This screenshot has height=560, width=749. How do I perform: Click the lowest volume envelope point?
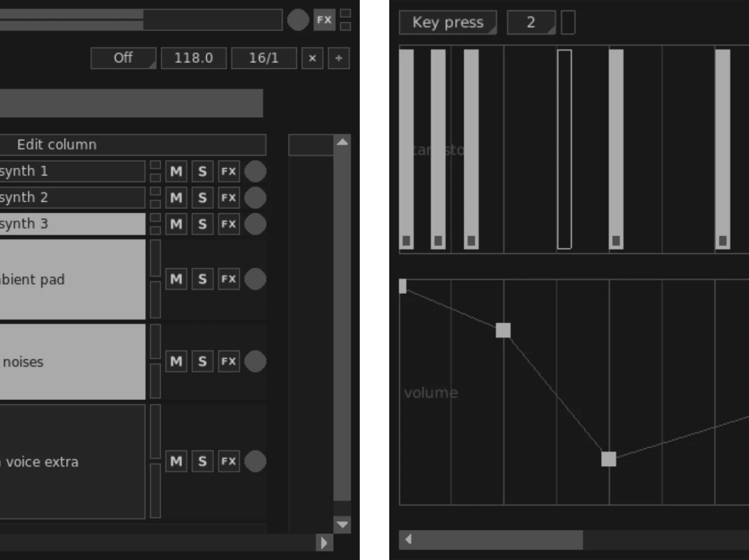(x=609, y=459)
